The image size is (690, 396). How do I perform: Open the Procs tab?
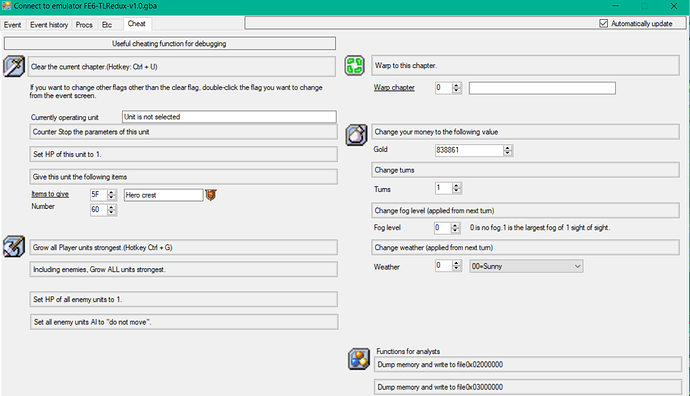pos(84,25)
